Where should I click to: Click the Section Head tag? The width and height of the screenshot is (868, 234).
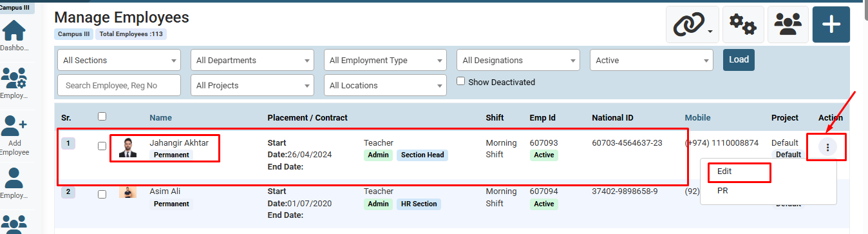[422, 155]
